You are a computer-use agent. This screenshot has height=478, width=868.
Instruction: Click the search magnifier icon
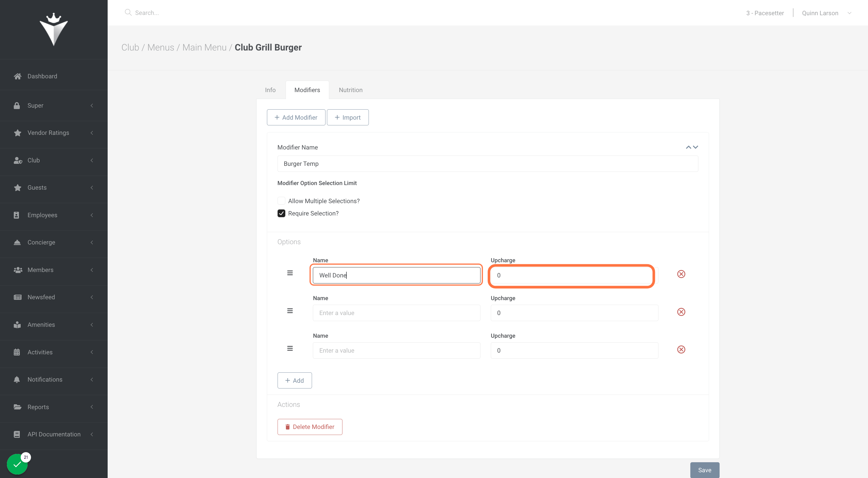128,12
